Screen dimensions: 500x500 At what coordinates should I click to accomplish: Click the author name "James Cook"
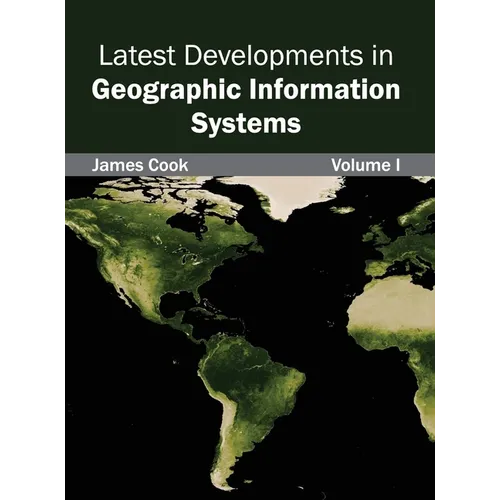point(140,165)
